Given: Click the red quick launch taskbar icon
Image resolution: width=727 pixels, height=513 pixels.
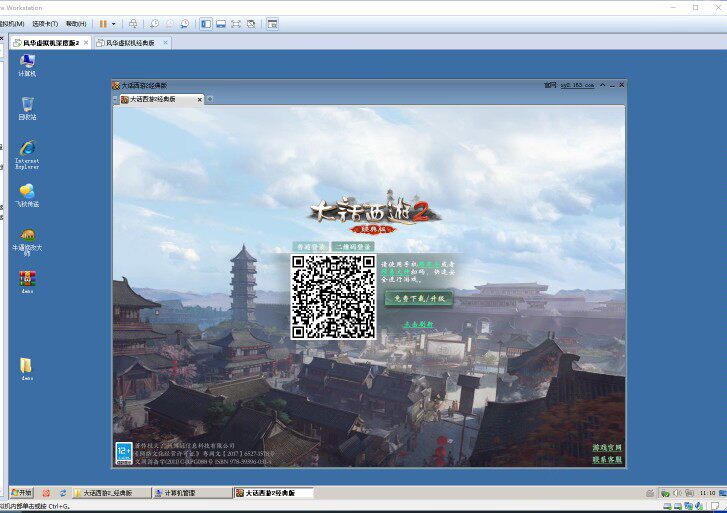Looking at the screenshot, I should [46, 493].
